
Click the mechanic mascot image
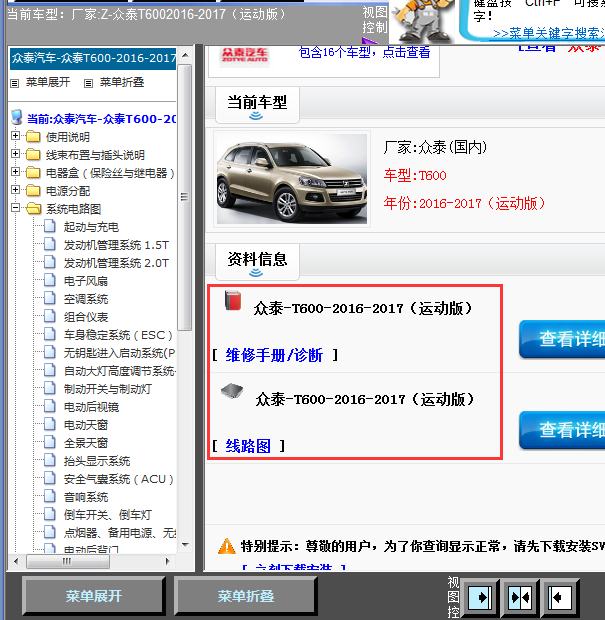tap(422, 21)
